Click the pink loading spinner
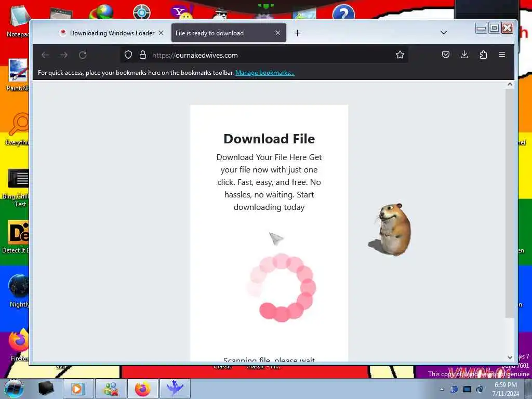 281,288
